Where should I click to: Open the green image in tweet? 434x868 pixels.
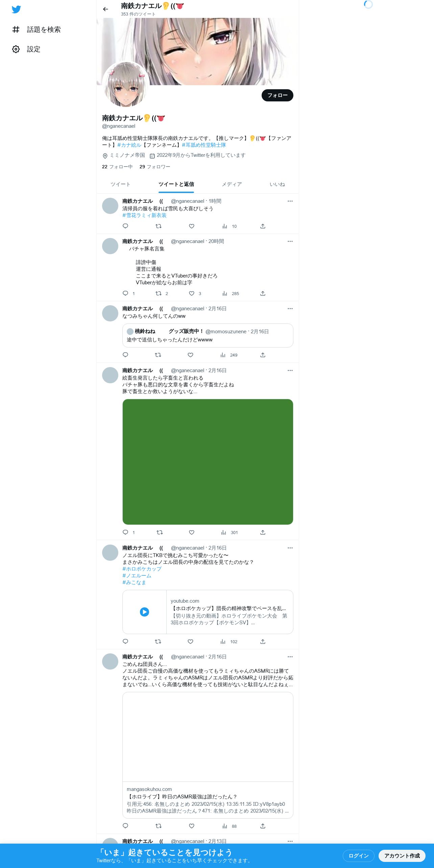[x=208, y=462]
